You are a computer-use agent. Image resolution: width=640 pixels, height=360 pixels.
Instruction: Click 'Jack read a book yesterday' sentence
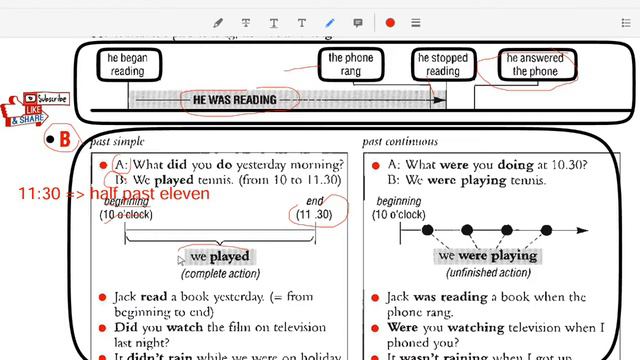point(213,304)
